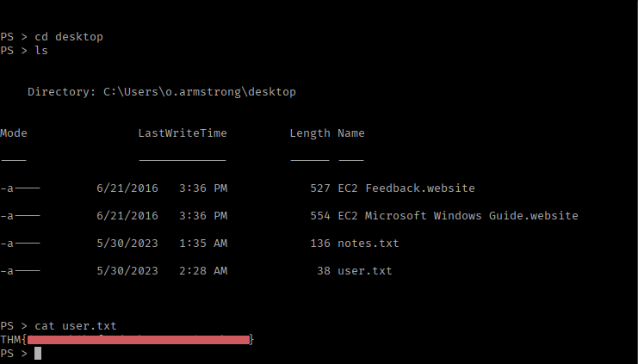This screenshot has width=638, height=364.
Task: Click the 'cd desktop' command text
Action: 72,37
